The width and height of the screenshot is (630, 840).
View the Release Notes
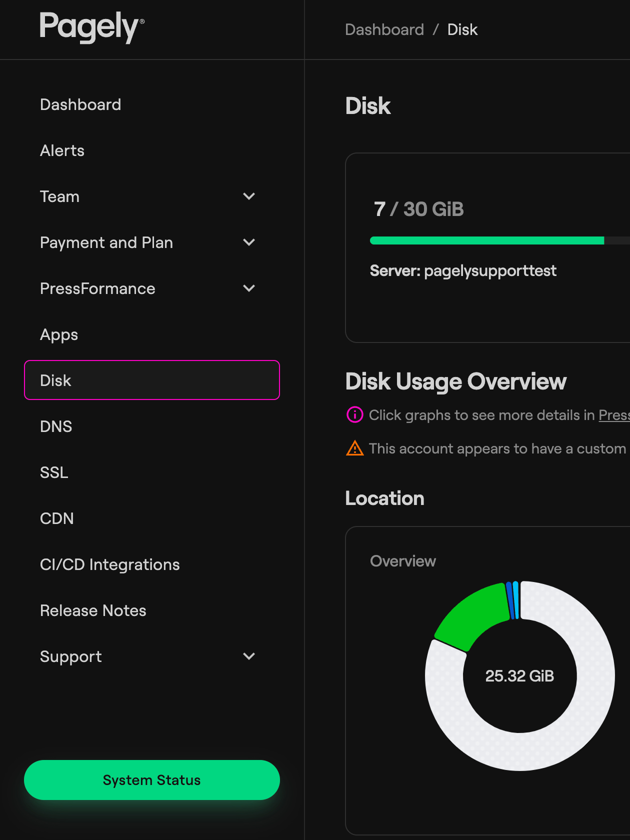pos(93,610)
